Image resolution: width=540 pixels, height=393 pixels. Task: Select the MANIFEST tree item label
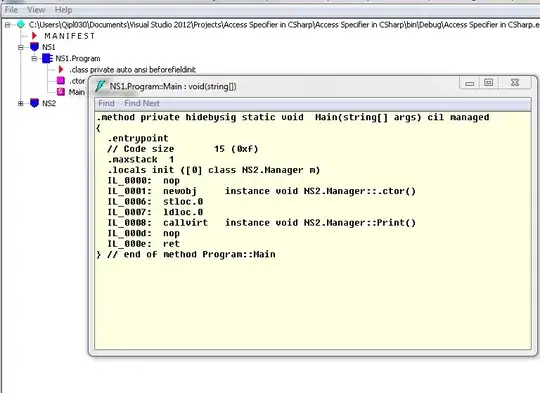click(x=70, y=36)
